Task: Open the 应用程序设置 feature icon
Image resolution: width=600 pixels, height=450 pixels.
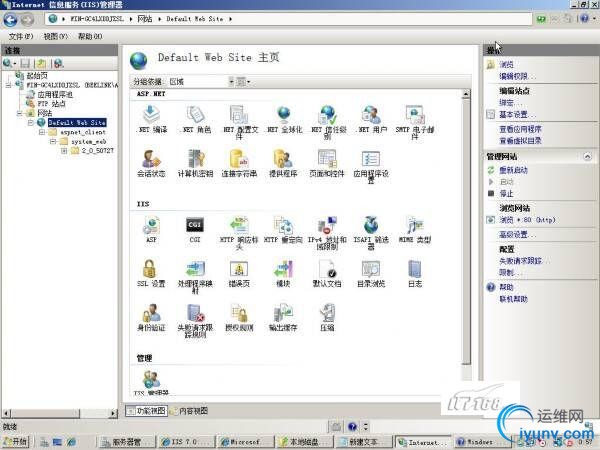Action: click(x=371, y=166)
